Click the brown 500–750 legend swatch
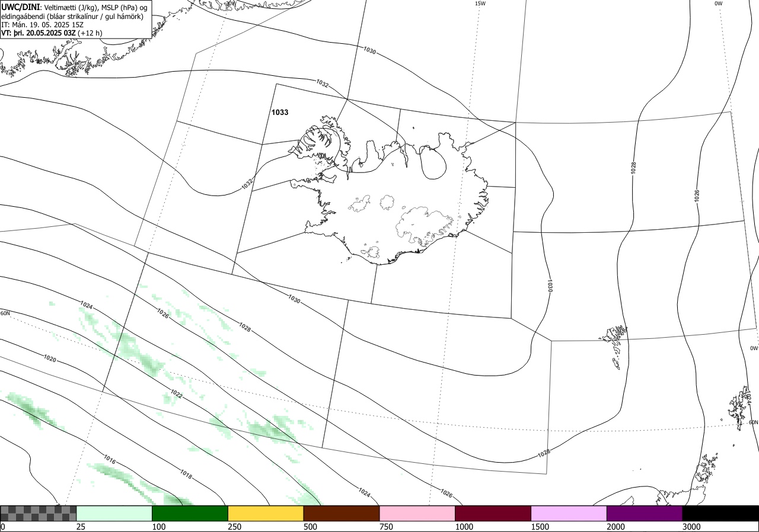The height and width of the screenshot is (532, 759). click(341, 513)
